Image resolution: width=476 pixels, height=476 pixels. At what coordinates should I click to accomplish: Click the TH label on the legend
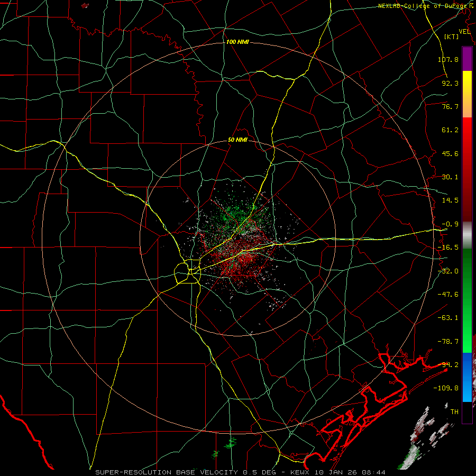454,412
